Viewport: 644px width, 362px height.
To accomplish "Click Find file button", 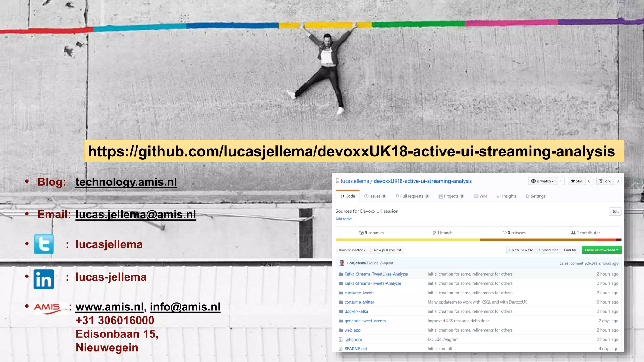I will point(570,250).
